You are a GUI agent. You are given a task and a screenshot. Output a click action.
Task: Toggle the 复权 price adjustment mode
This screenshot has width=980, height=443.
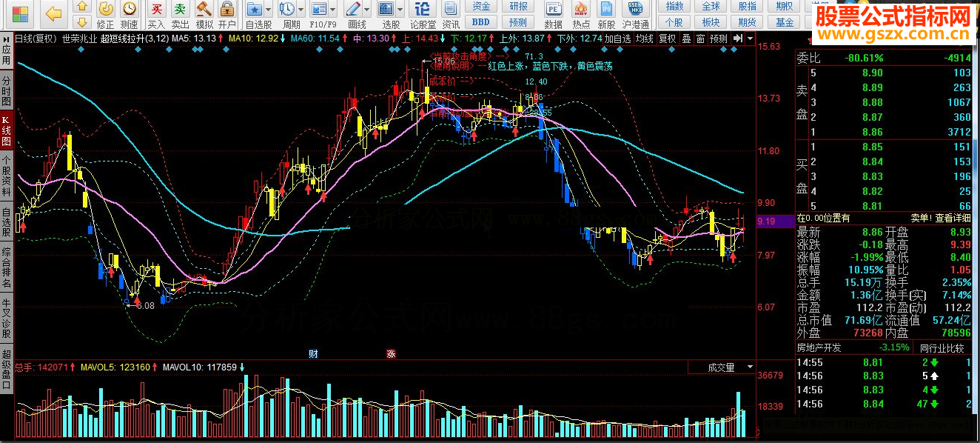668,39
